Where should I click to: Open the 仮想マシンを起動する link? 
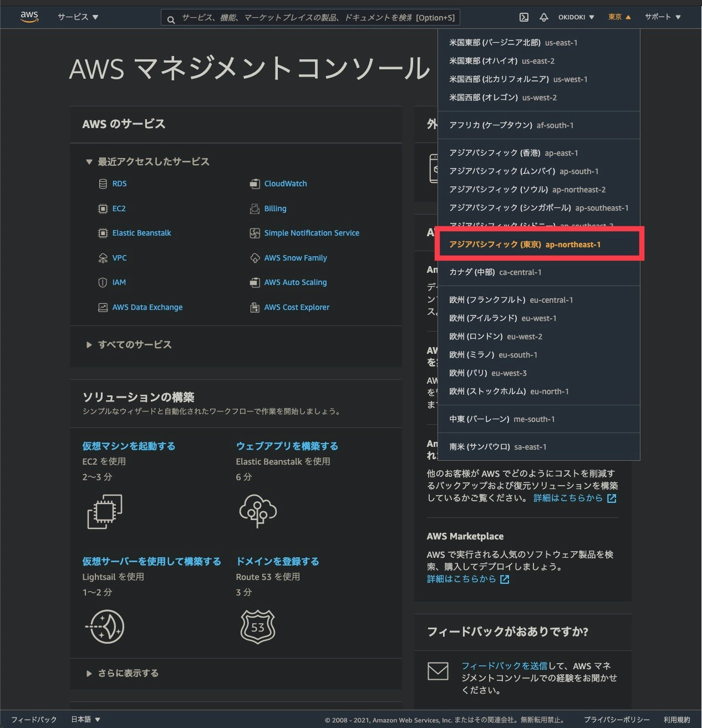click(x=128, y=446)
